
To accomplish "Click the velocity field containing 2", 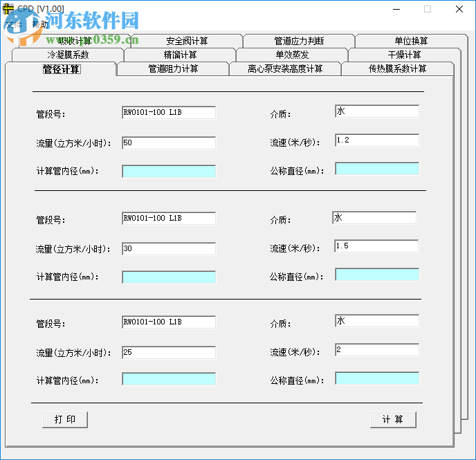I will point(377,350).
